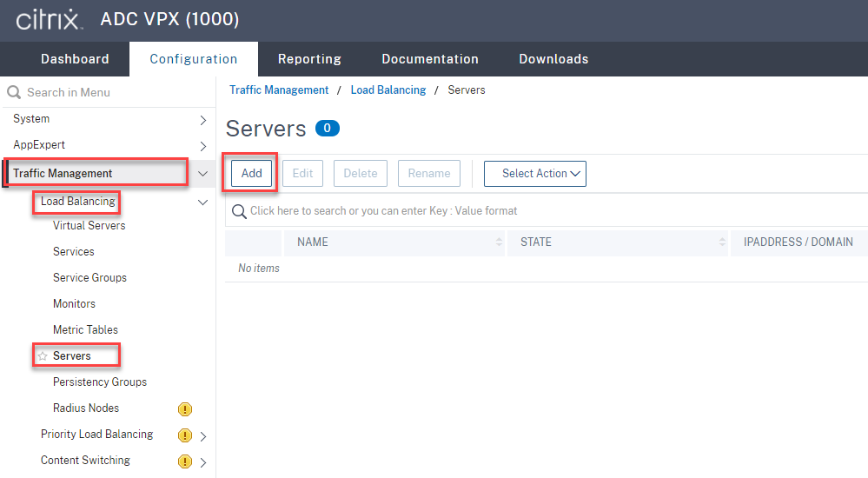
Task: Expand Content Switching chevron
Action: pyautogui.click(x=203, y=462)
